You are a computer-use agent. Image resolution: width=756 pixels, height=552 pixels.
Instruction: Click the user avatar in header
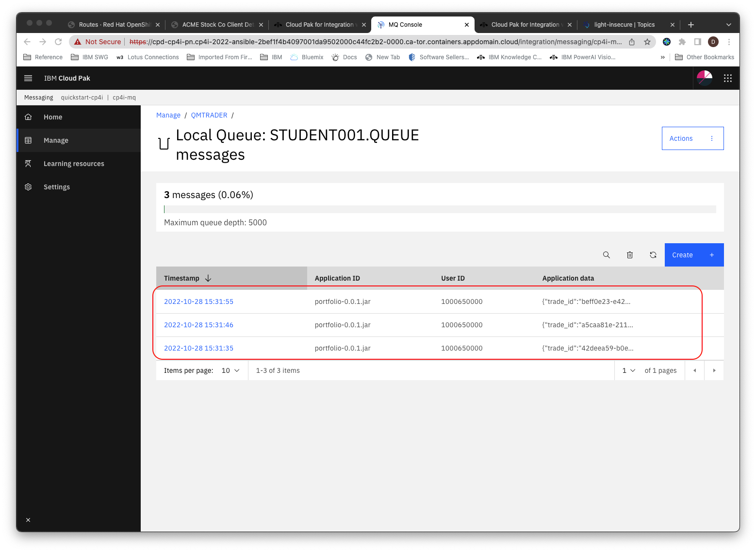click(704, 78)
